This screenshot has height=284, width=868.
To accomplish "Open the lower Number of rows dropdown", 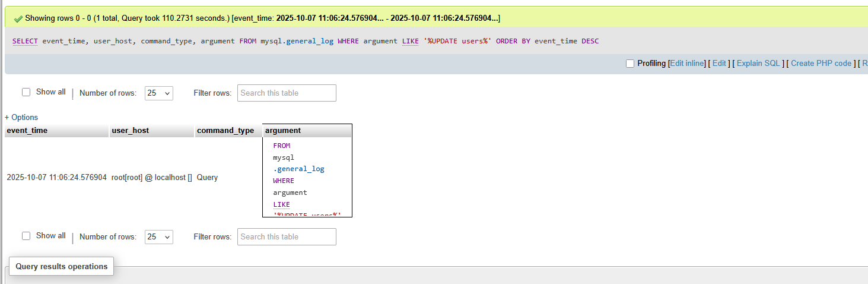I will tap(158, 236).
